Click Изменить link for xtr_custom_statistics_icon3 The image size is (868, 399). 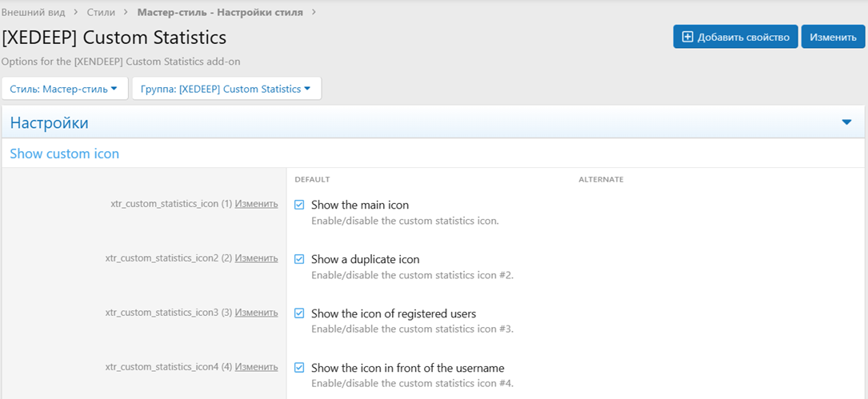pyautogui.click(x=256, y=313)
